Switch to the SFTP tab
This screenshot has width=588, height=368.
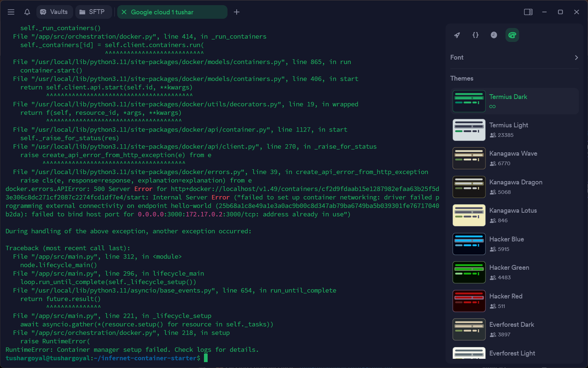[x=94, y=12]
